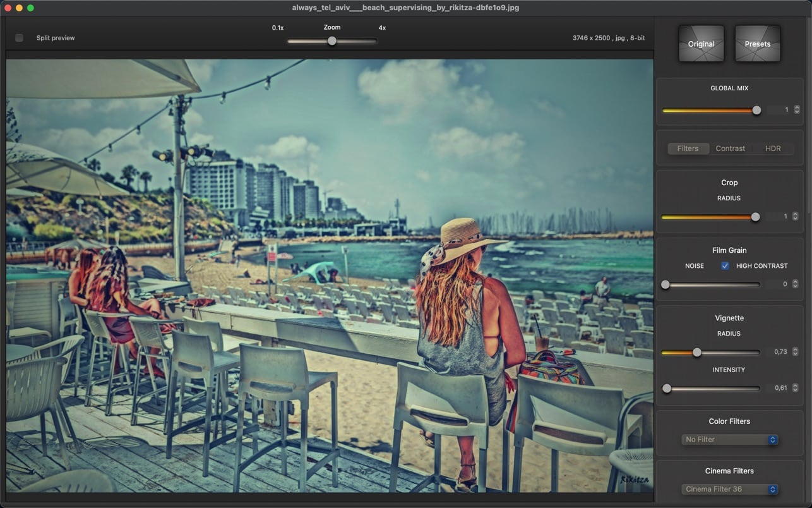Switch to the Contrast tab
The width and height of the screenshot is (812, 508).
point(730,148)
